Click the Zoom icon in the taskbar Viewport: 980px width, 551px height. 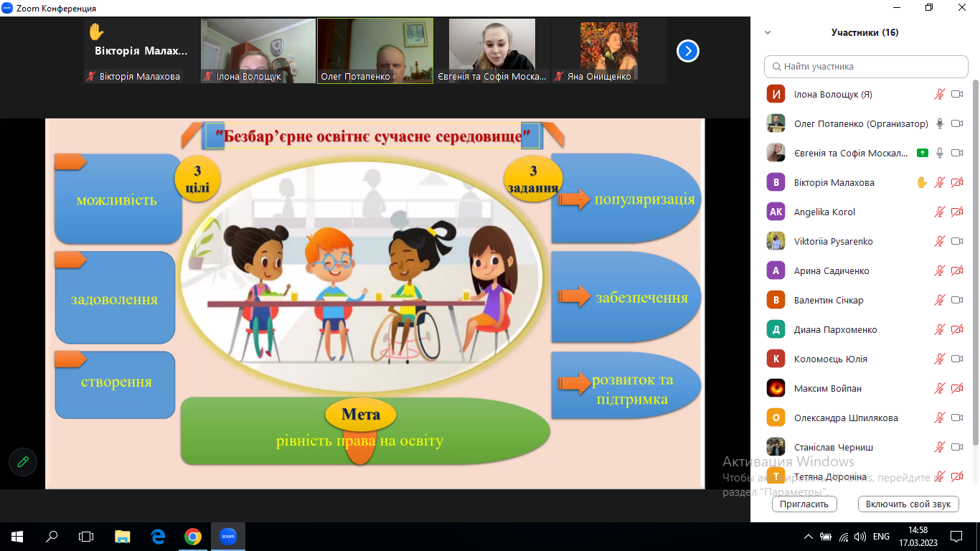point(227,537)
